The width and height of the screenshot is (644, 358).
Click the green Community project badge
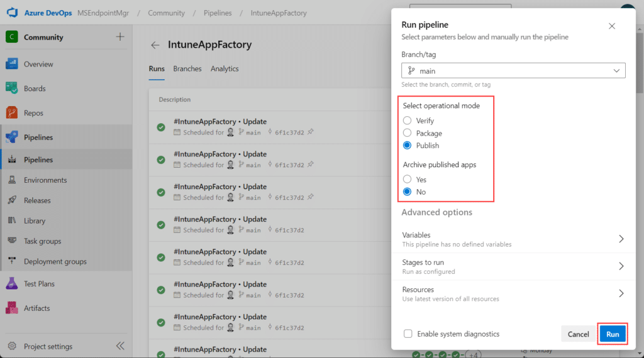click(x=11, y=37)
